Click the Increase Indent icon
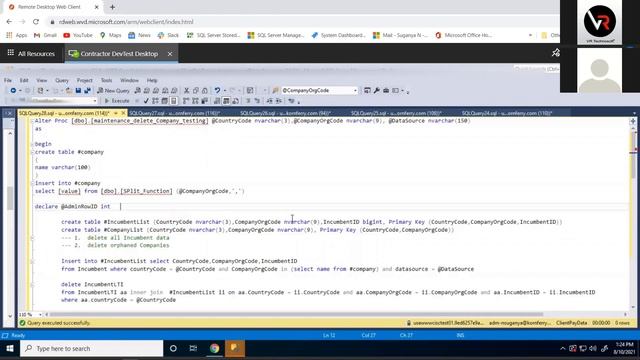This screenshot has height=360, width=640. tap(278, 101)
